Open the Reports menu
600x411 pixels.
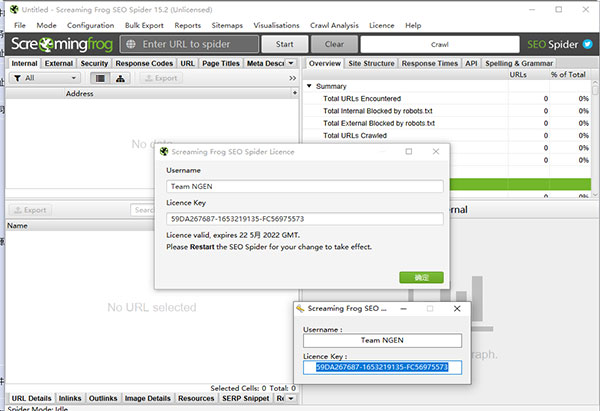[x=188, y=25]
